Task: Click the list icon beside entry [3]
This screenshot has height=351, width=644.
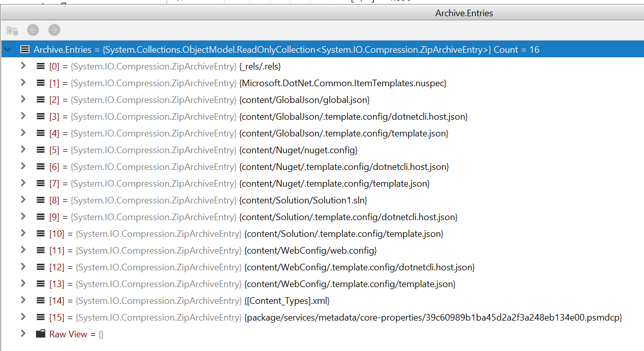Action: coord(41,116)
